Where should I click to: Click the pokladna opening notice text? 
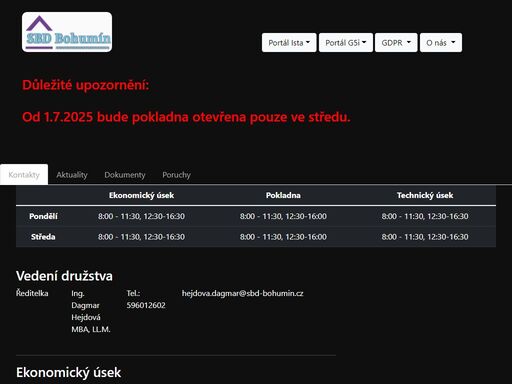click(186, 117)
